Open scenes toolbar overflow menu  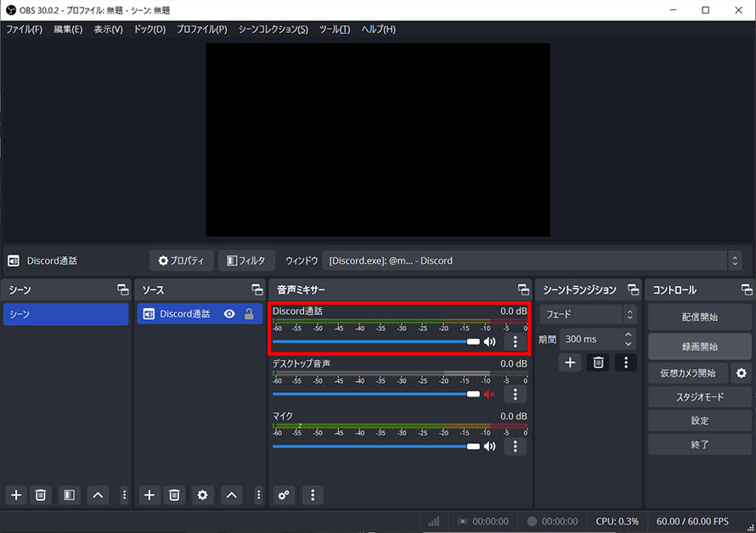(x=124, y=495)
